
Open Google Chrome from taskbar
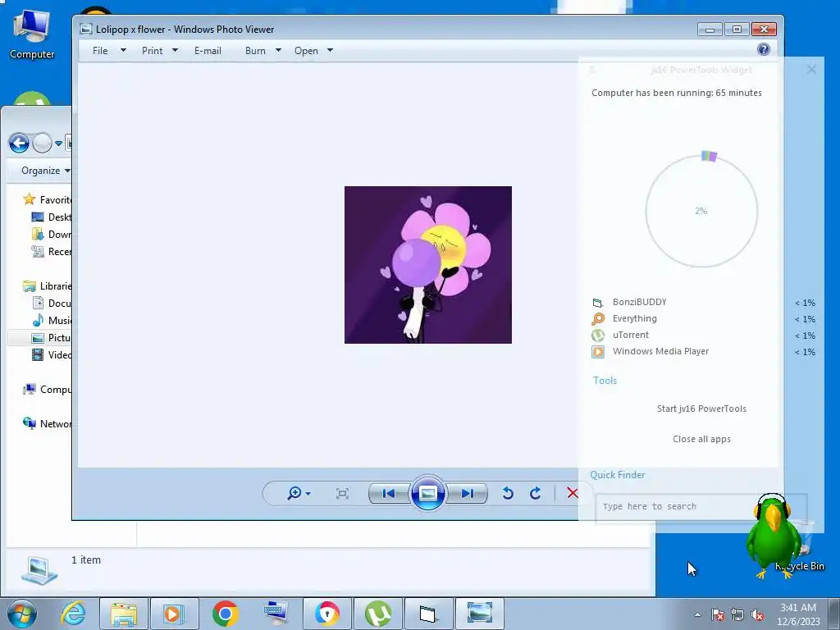point(225,614)
